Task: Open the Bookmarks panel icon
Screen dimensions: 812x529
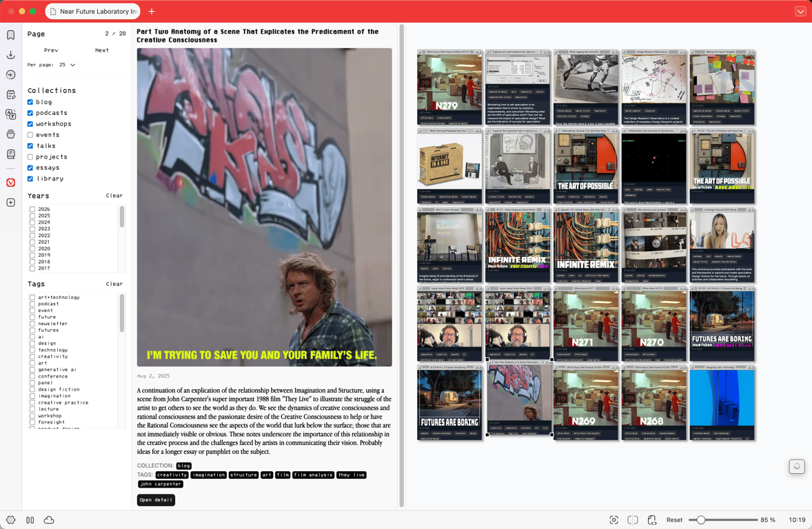Action: tap(10, 34)
